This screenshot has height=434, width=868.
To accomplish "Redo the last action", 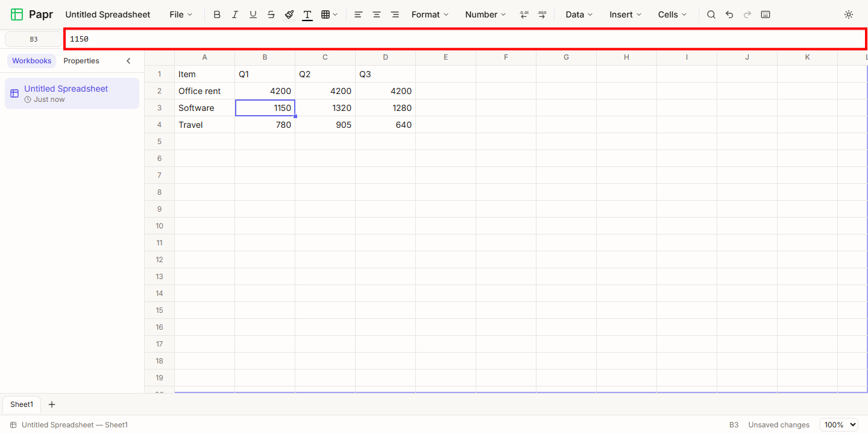I will point(747,14).
